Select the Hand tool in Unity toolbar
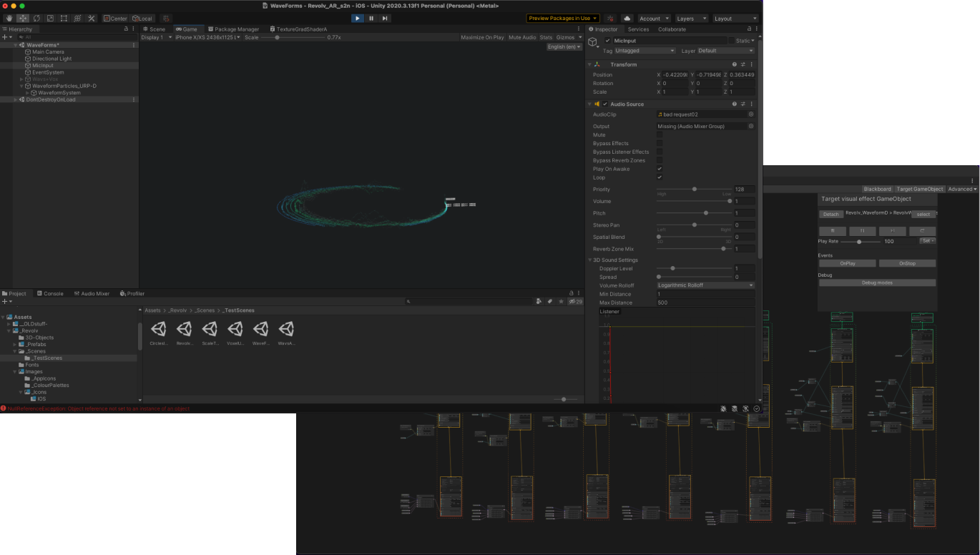Screen dimensions: 980x555 [9, 18]
